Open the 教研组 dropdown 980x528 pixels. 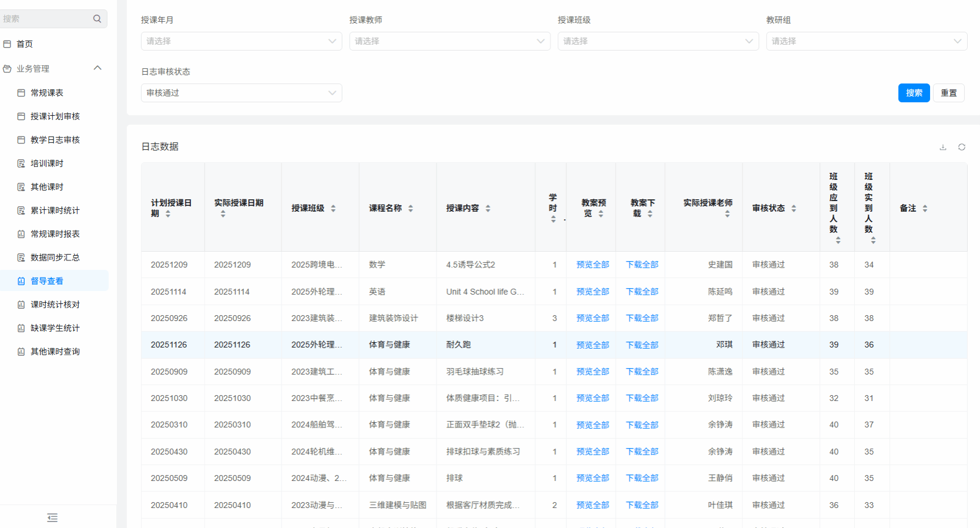click(867, 41)
